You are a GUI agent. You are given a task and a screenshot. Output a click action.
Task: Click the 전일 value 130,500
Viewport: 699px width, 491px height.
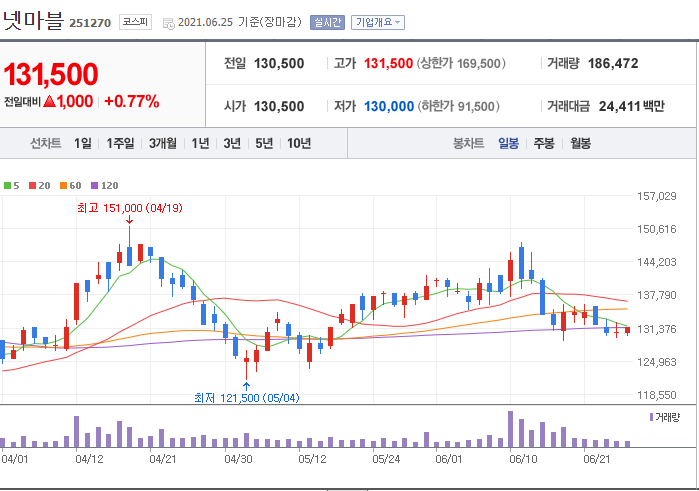pos(279,63)
